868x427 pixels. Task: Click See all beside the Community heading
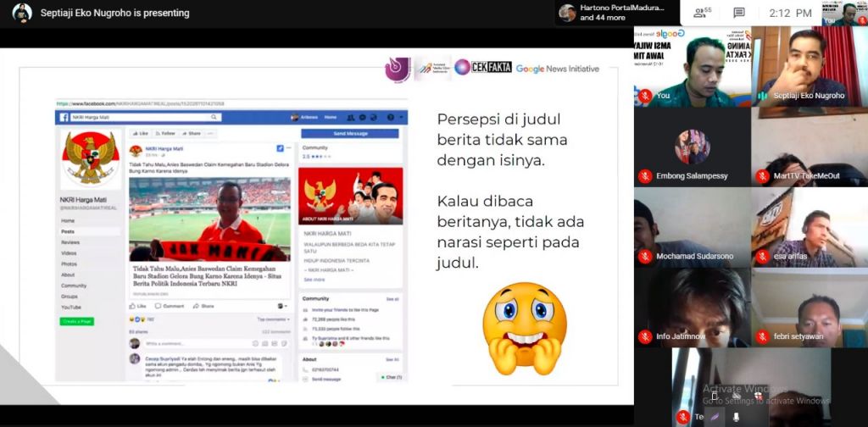(392, 299)
